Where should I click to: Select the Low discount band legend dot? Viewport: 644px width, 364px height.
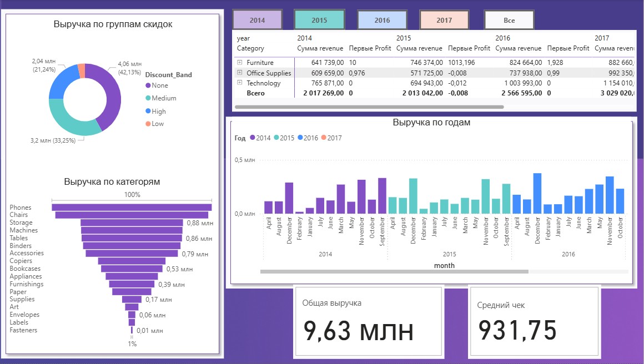point(148,124)
